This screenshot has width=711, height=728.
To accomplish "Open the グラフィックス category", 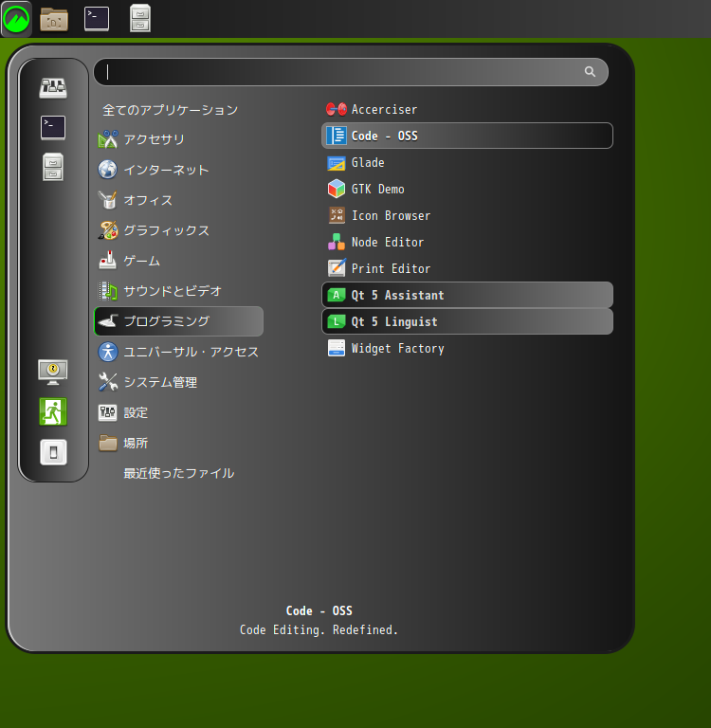I will [x=179, y=230].
